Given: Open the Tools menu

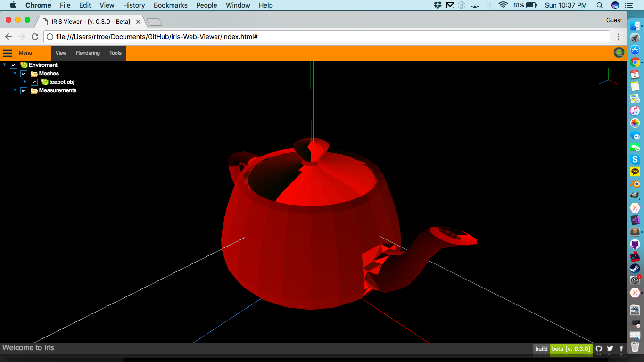Looking at the screenshot, I should pos(116,53).
